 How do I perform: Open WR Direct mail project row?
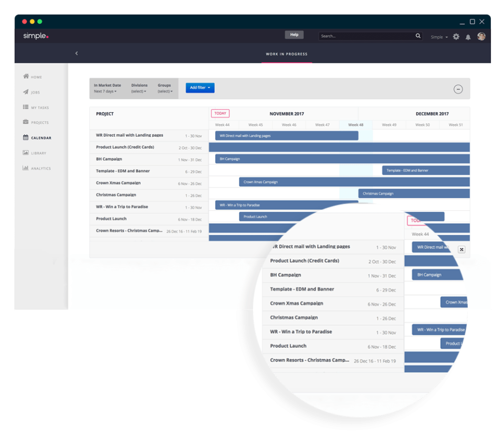click(149, 136)
